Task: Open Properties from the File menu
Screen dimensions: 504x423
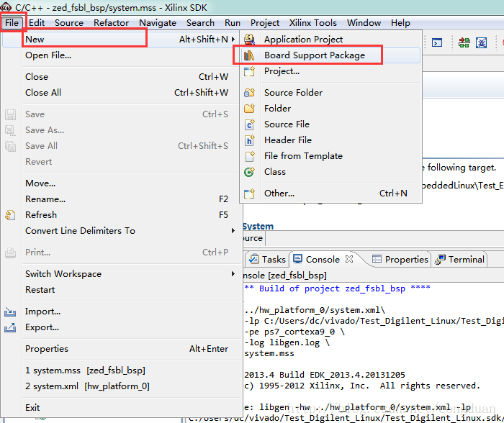Action: point(130,349)
